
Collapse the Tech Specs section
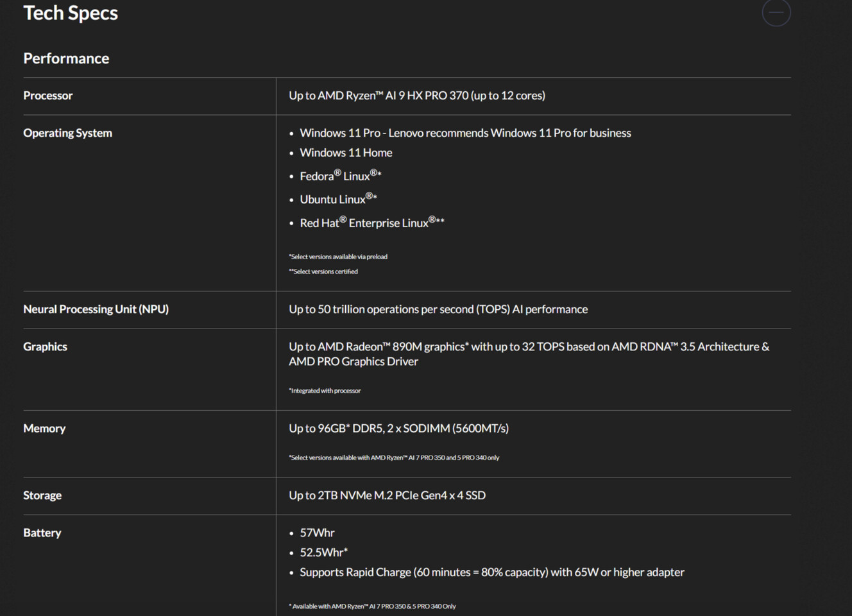click(x=776, y=13)
